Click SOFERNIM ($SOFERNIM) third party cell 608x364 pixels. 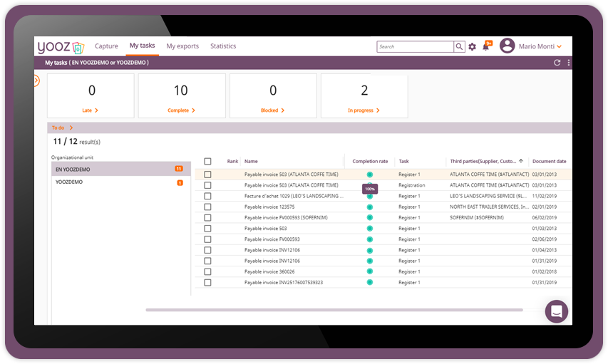click(x=477, y=218)
